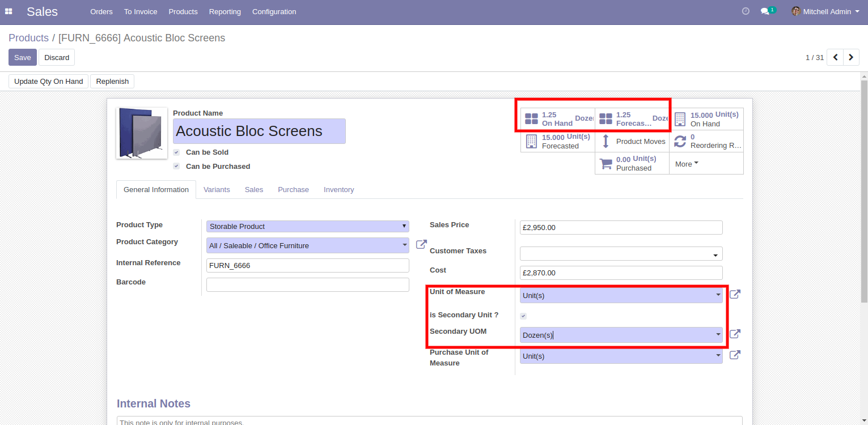
Task: Toggle the Can be Purchased checkbox
Action: tap(176, 167)
